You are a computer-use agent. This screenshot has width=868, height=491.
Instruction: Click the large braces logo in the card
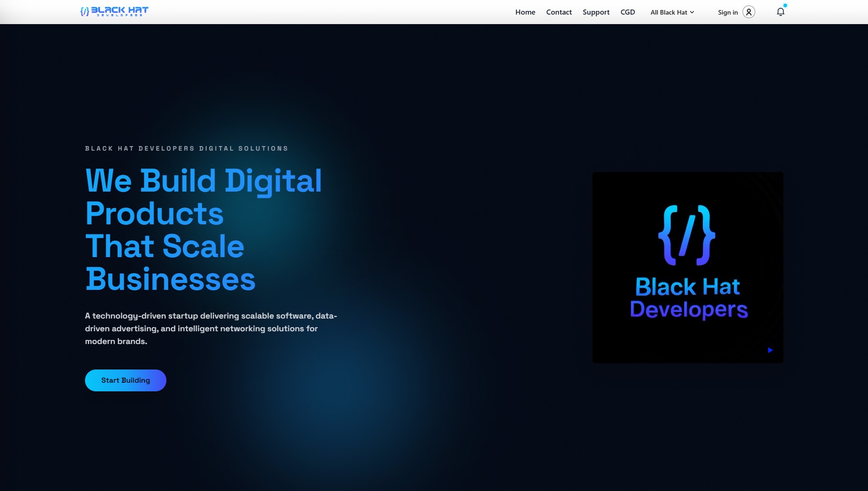coord(687,235)
